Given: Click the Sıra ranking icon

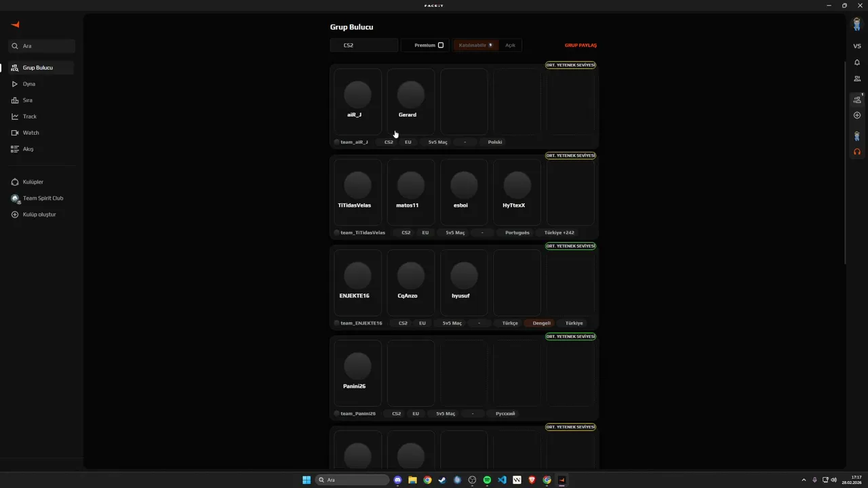Looking at the screenshot, I should click(x=14, y=100).
